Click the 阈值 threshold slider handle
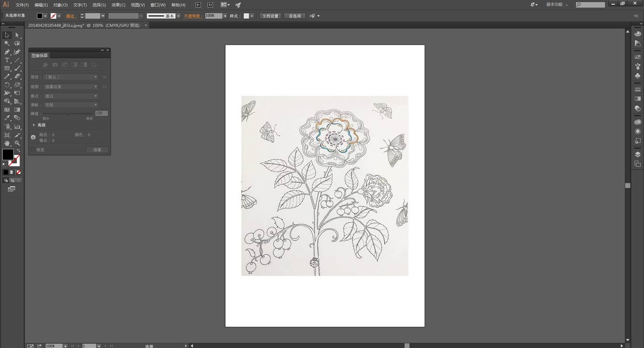644x348 pixels. pos(68,114)
